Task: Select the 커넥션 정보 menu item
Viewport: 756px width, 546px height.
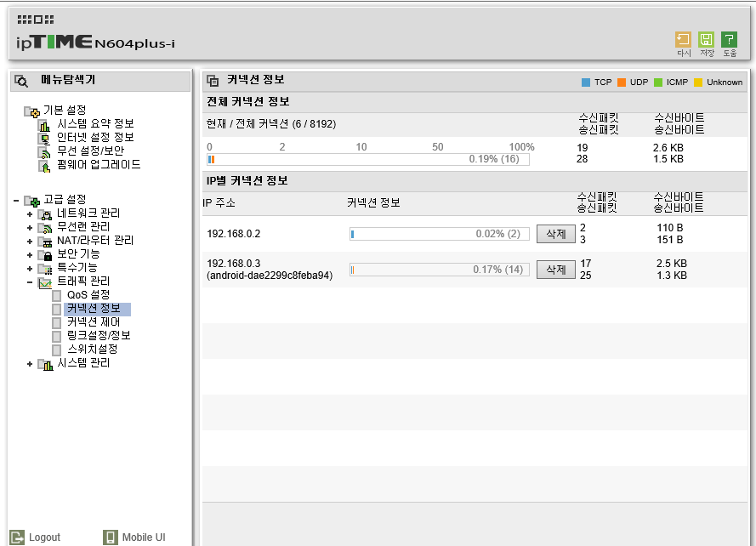Action: (x=94, y=309)
